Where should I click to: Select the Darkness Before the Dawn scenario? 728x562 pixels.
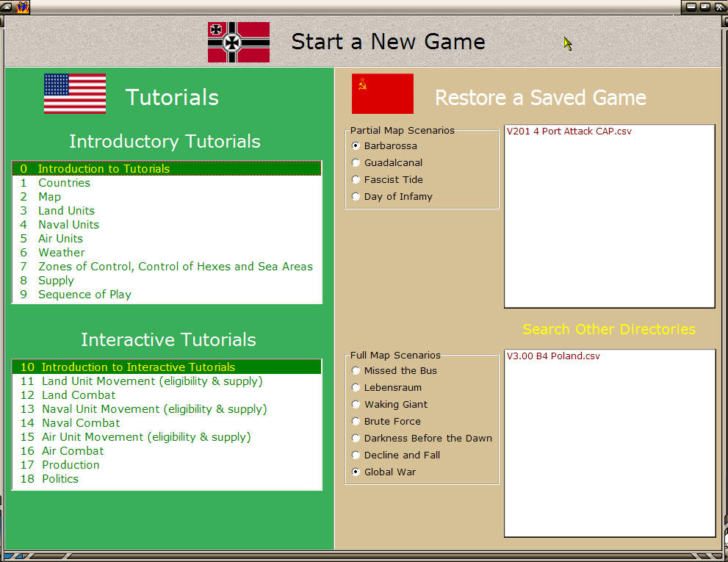[356, 438]
